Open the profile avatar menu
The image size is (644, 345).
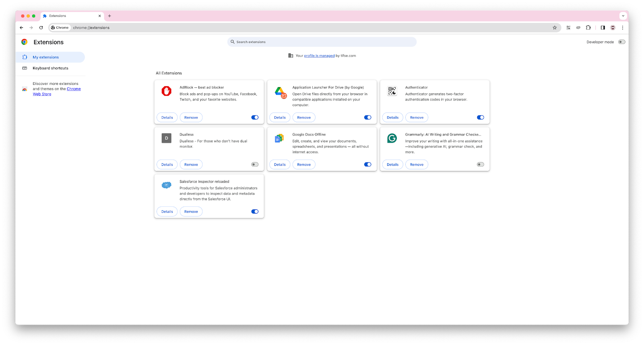coord(613,28)
